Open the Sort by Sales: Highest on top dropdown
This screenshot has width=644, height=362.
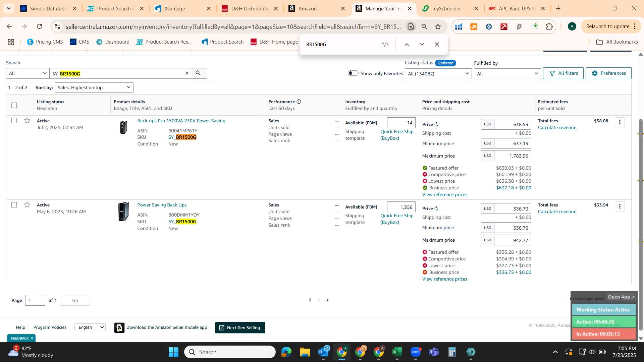pyautogui.click(x=94, y=87)
